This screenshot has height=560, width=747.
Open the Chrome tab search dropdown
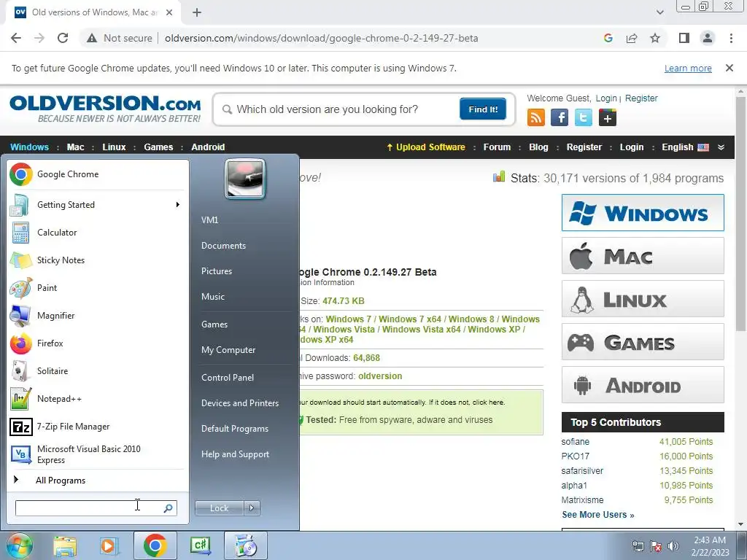tap(659, 12)
